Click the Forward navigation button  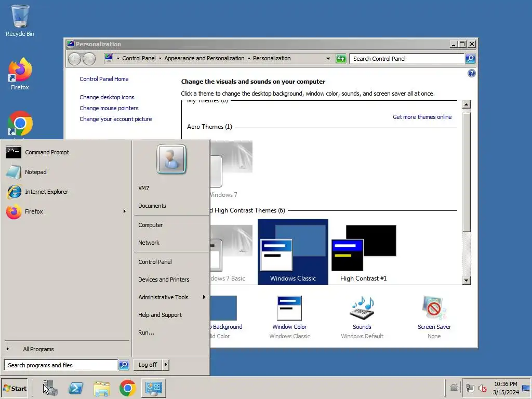tap(89, 59)
